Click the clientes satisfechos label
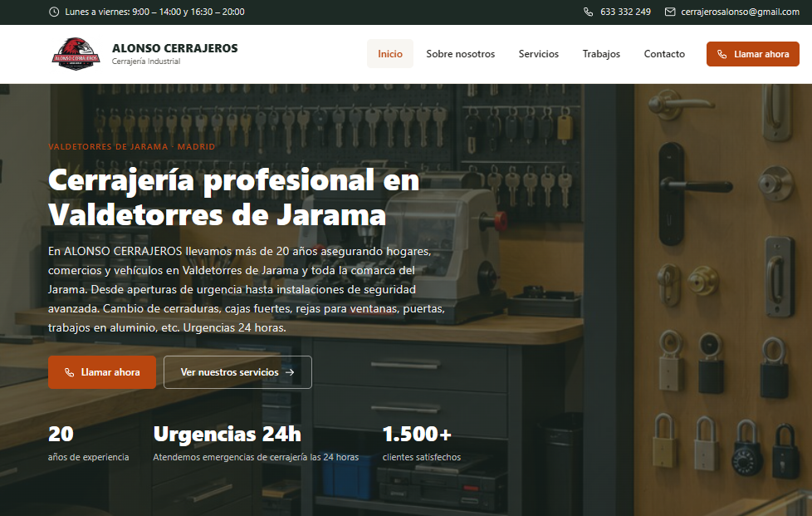The image size is (812, 516). [x=422, y=457]
